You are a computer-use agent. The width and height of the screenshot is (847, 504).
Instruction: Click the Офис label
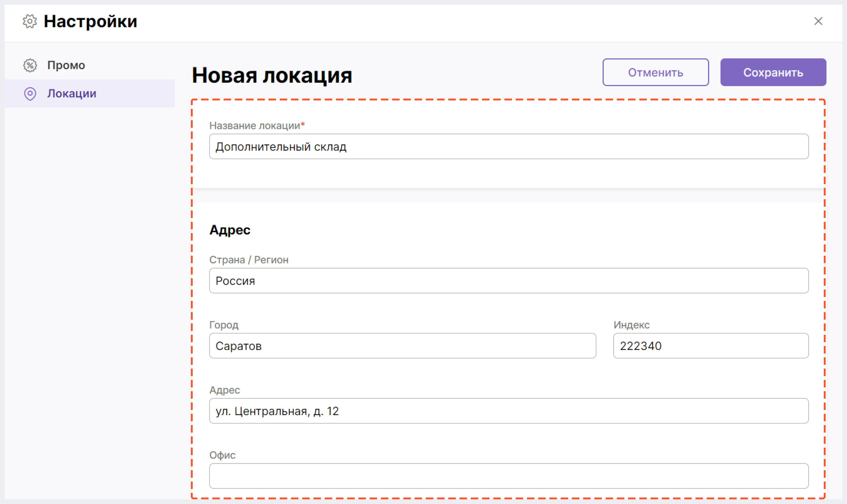(x=222, y=455)
